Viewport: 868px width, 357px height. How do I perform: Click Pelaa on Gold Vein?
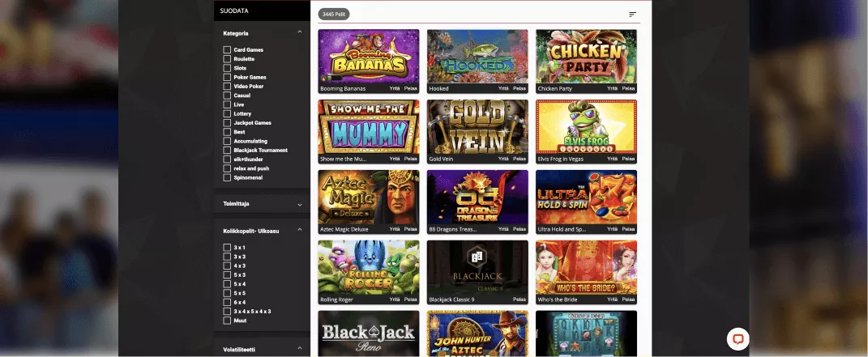pyautogui.click(x=520, y=159)
